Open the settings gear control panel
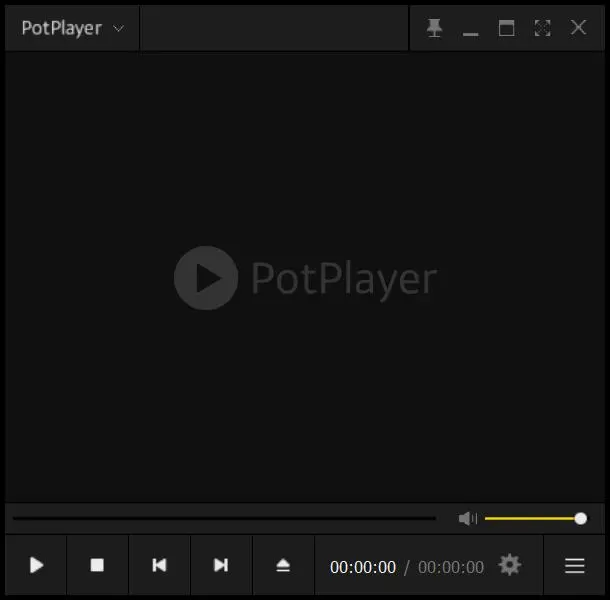610x600 pixels. click(510, 565)
